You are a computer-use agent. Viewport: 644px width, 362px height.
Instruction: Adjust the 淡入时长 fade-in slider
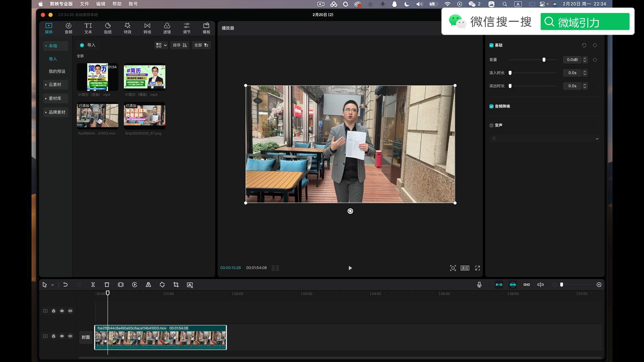[510, 73]
